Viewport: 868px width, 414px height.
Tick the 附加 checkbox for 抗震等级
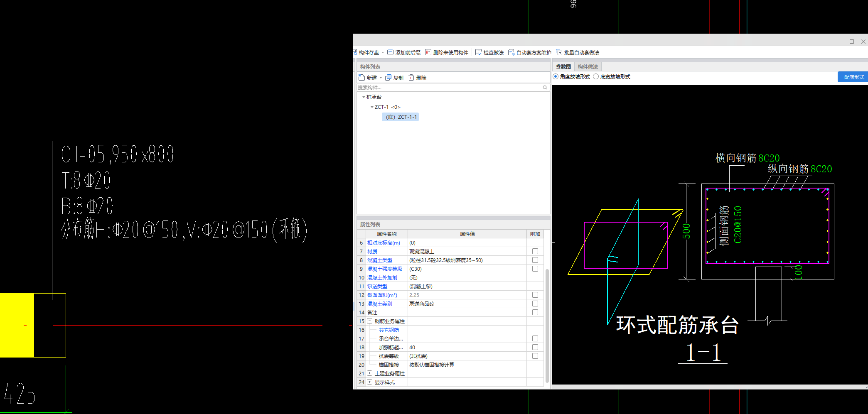pos(535,356)
